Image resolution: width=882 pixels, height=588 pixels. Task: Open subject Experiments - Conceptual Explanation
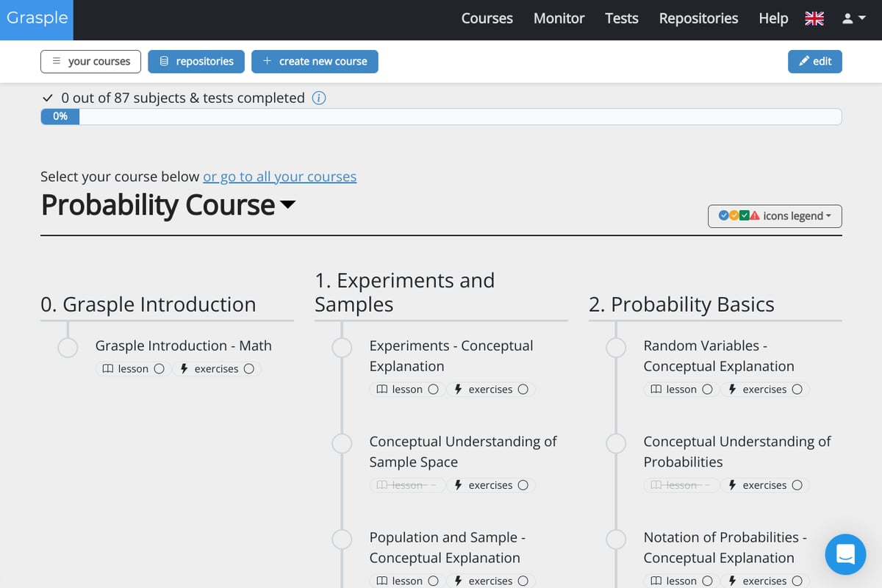[451, 356]
